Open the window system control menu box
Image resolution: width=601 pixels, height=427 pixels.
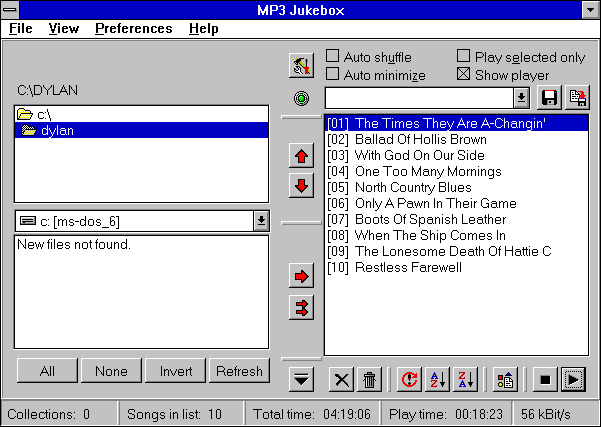(10, 10)
